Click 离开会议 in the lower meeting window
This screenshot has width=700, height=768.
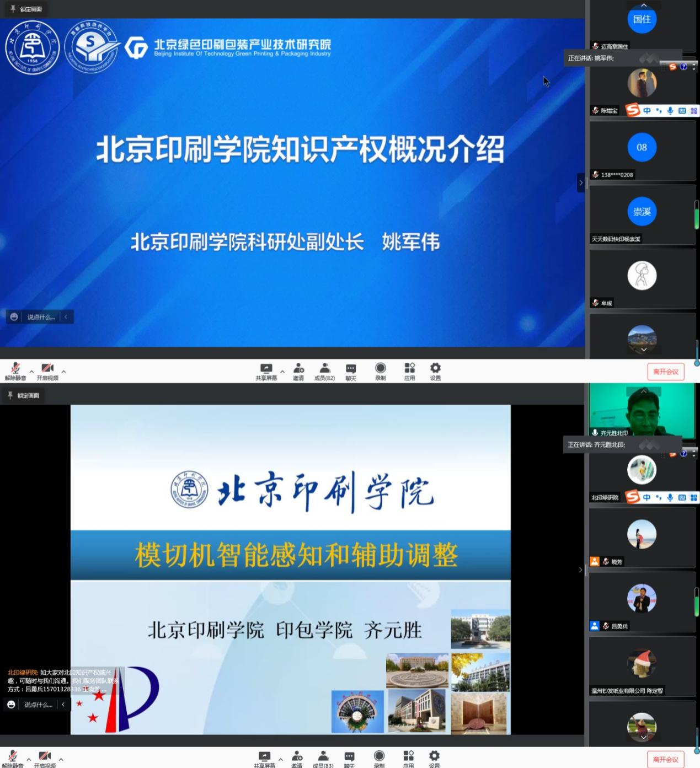coord(665,759)
